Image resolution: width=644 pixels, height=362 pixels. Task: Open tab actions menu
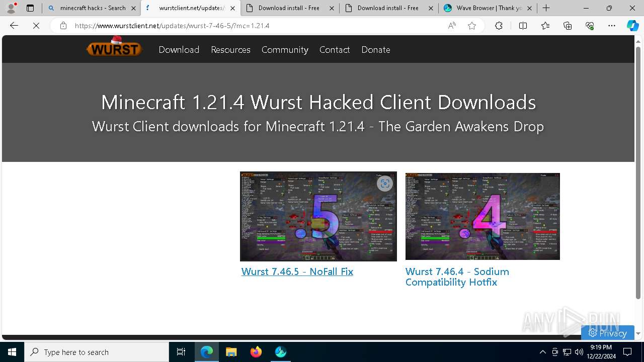[30, 8]
